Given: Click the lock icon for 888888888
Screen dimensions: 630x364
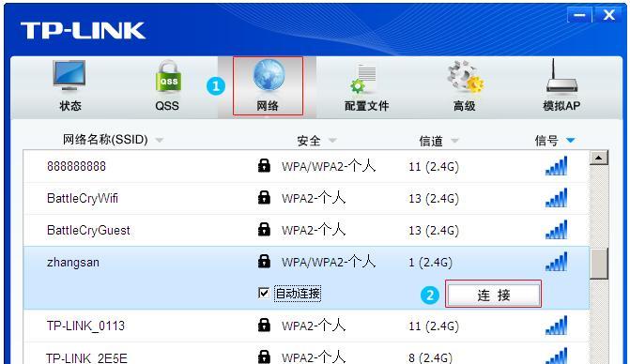Looking at the screenshot, I should coord(264,165).
